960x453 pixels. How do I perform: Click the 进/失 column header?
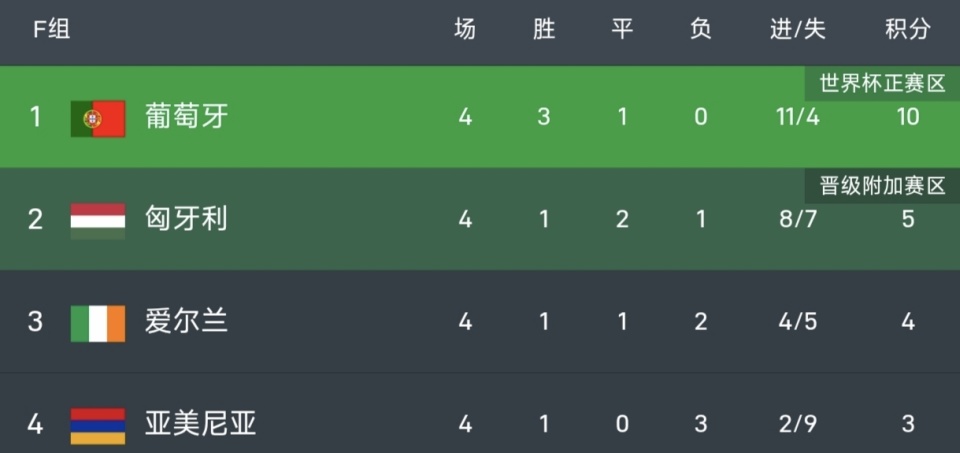[x=797, y=30]
